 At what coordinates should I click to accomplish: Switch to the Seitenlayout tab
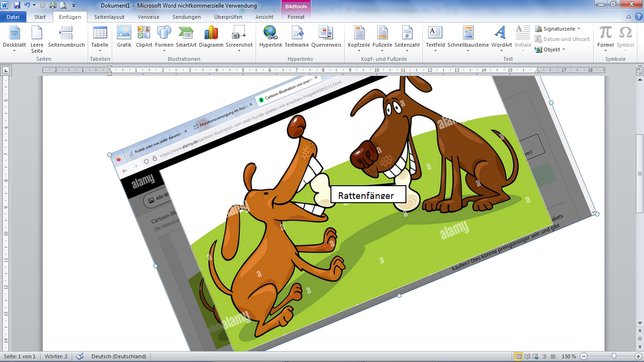[x=109, y=17]
